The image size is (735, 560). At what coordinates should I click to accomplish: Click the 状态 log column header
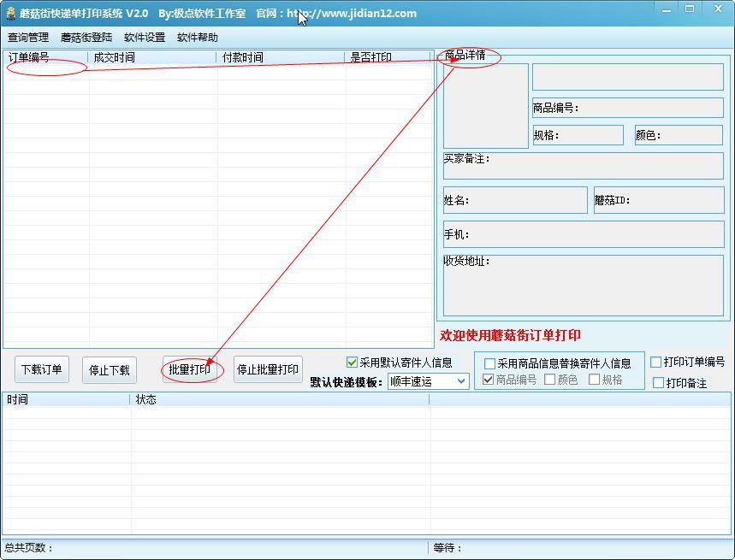pyautogui.click(x=280, y=399)
